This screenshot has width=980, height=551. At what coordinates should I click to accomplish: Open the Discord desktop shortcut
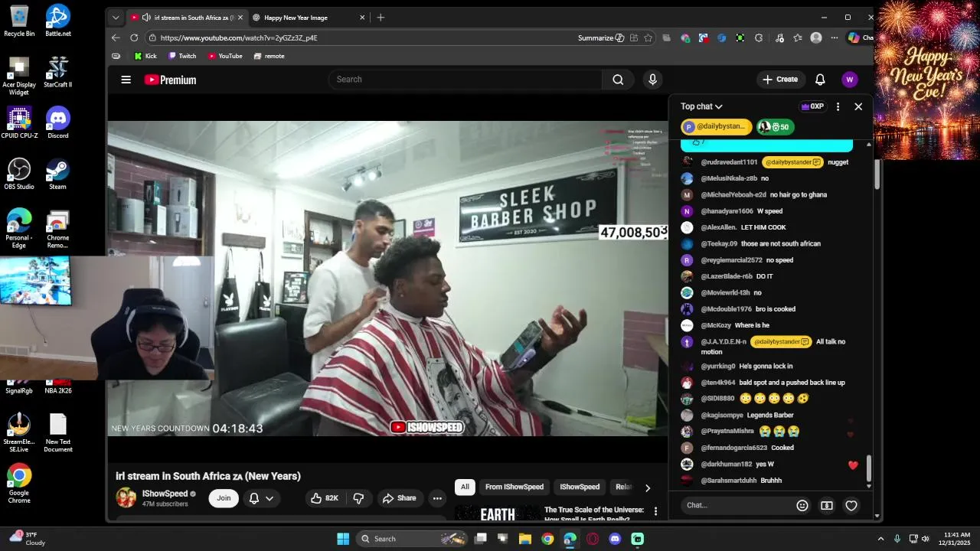click(x=58, y=122)
